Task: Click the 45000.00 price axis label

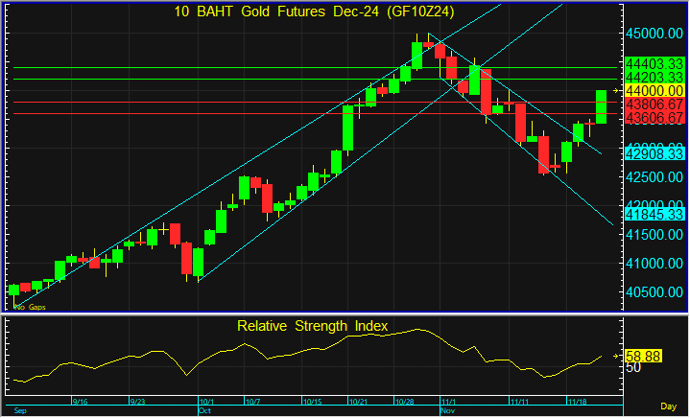Action: 653,30
